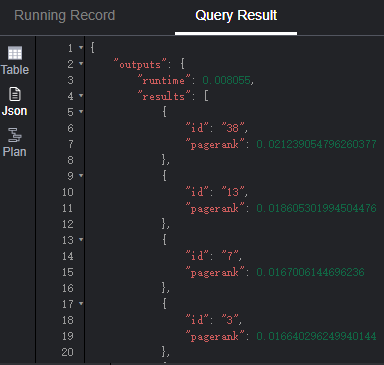The height and width of the screenshot is (365, 384).
Task: Collapse the object starting at line 13
Action: (x=81, y=239)
